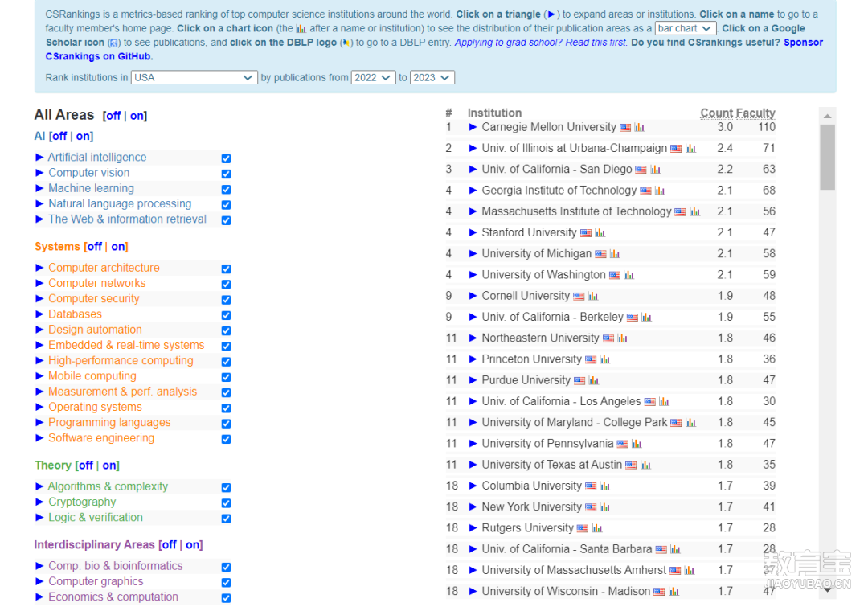Open the chart icon for Rutgers University
Screen dimensions: 868x607
click(596, 528)
